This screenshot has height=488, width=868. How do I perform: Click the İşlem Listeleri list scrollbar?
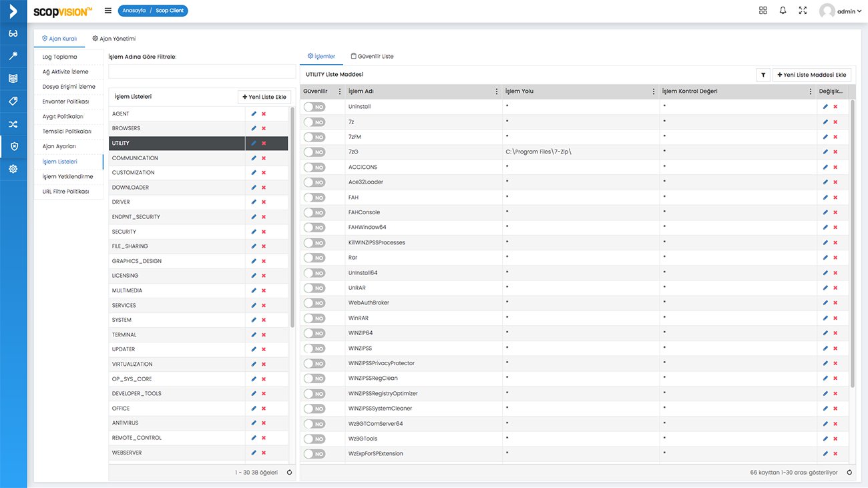[292, 217]
